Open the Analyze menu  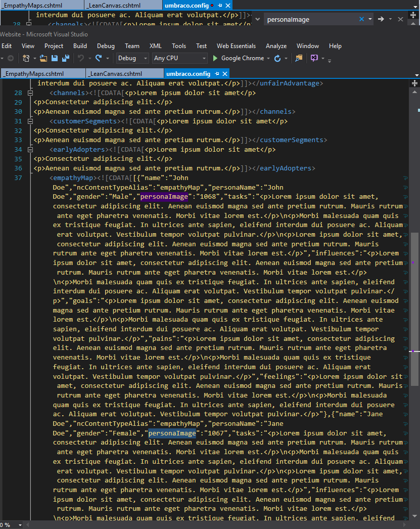tap(276, 46)
